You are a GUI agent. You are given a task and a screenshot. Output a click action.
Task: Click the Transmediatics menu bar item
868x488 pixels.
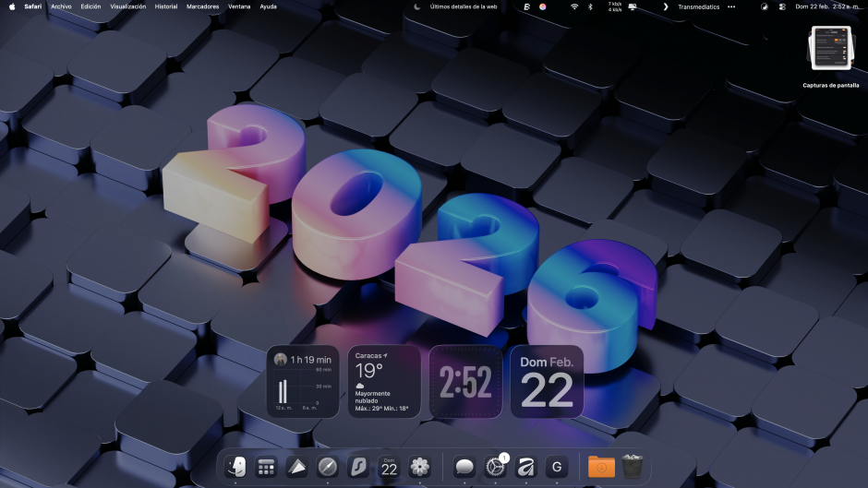coord(699,6)
